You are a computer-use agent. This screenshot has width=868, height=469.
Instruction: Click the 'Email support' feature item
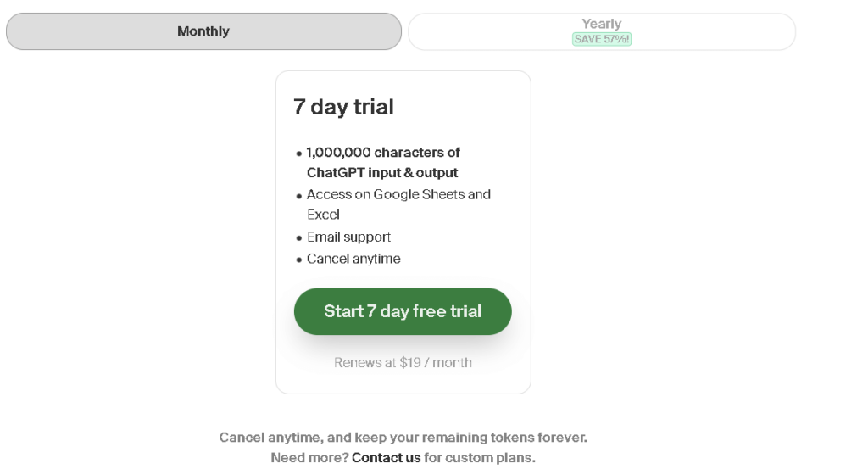point(348,237)
